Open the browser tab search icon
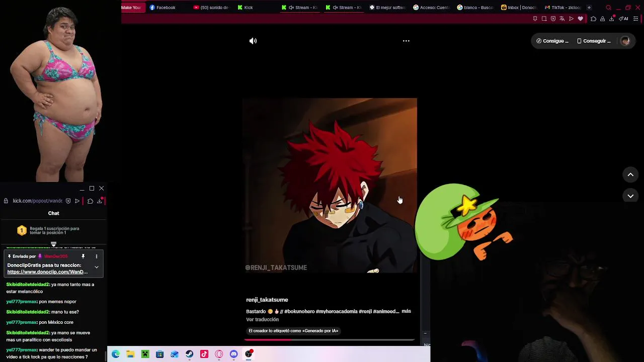This screenshot has height=362, width=644. 608,8
